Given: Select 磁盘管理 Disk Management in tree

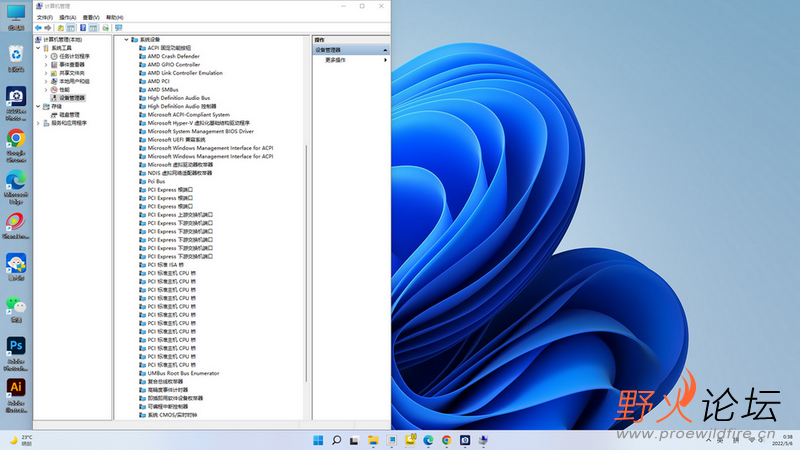Looking at the screenshot, I should (69, 115).
